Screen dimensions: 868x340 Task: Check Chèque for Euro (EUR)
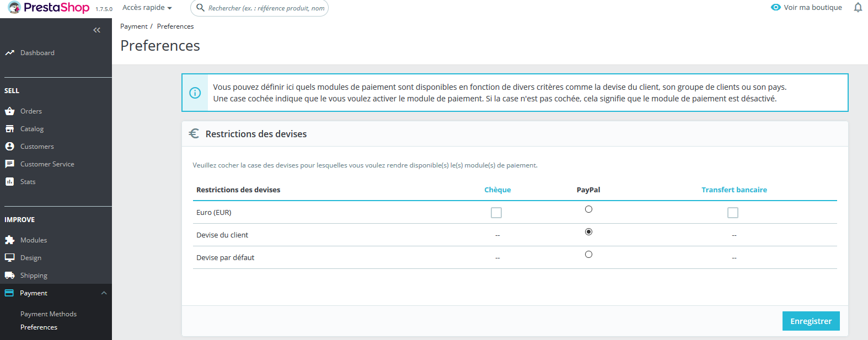[496, 213]
